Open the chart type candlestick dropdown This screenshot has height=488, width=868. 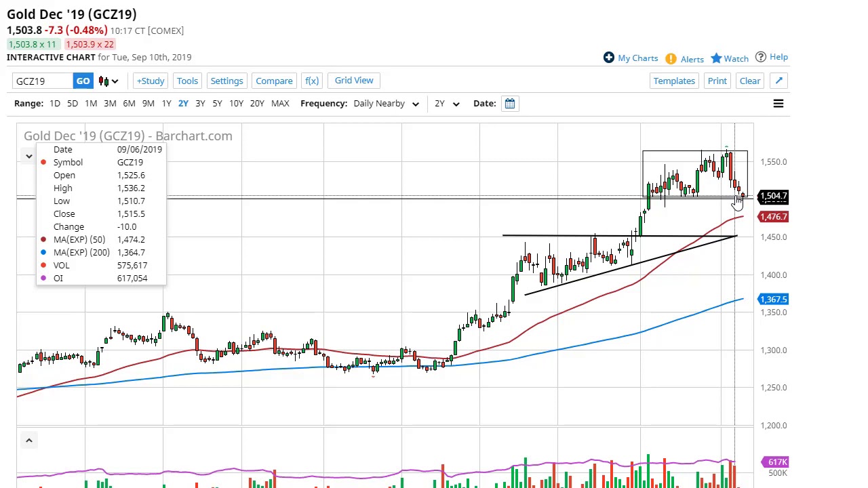pos(108,81)
